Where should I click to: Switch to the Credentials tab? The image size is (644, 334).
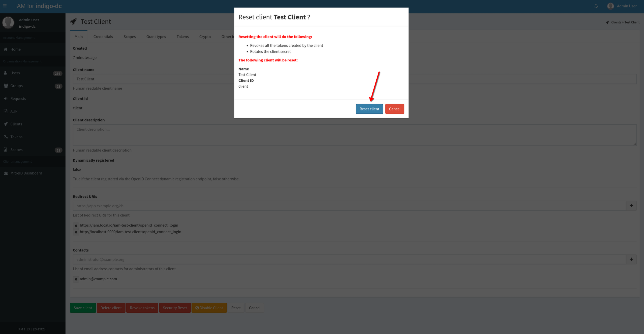pos(103,36)
